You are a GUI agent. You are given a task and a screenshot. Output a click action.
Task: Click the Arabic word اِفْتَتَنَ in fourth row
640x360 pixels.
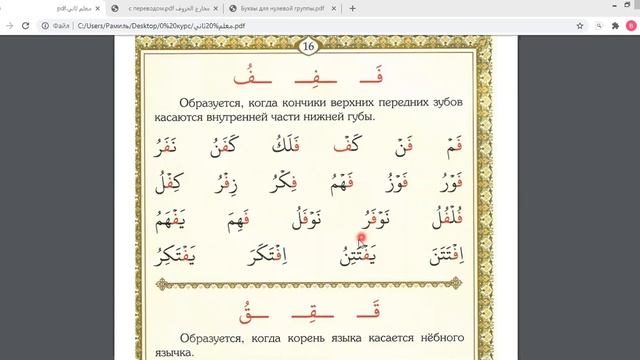tap(447, 256)
